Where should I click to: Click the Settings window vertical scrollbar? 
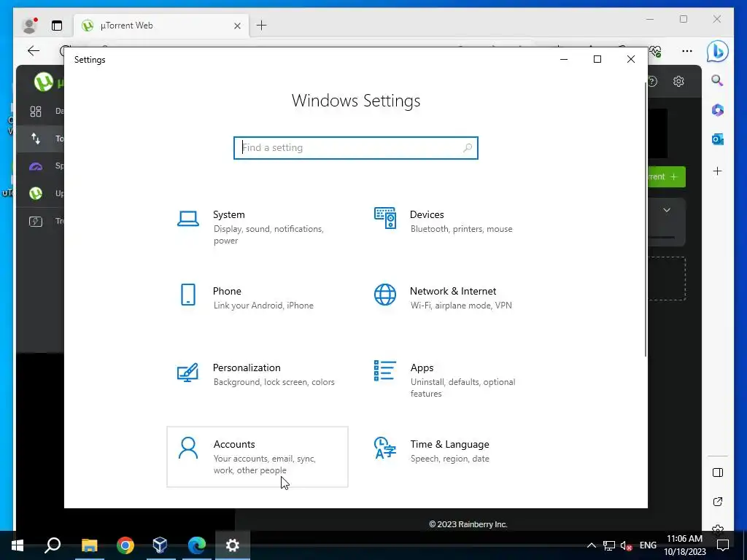click(x=646, y=219)
